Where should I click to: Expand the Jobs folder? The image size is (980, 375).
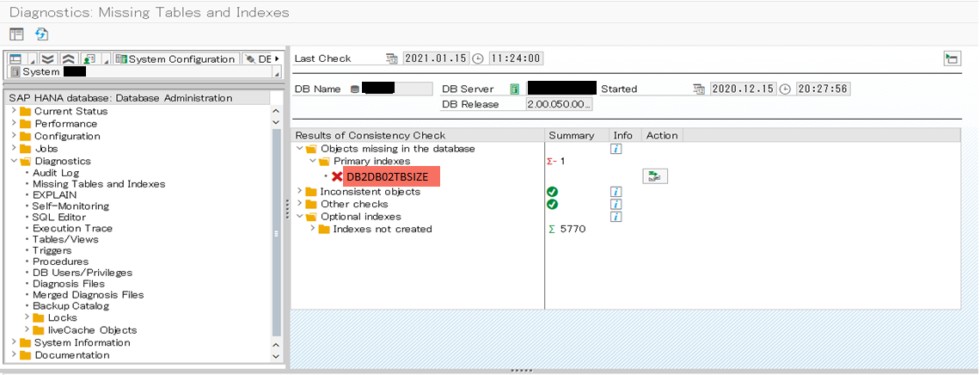tap(14, 148)
